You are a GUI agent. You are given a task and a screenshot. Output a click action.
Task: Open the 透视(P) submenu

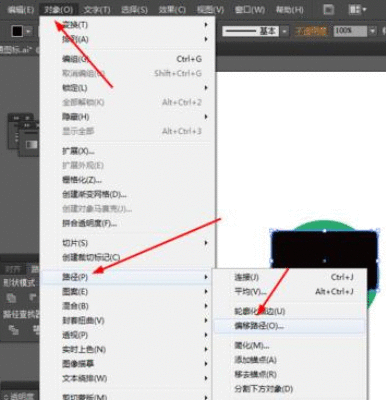(x=127, y=335)
